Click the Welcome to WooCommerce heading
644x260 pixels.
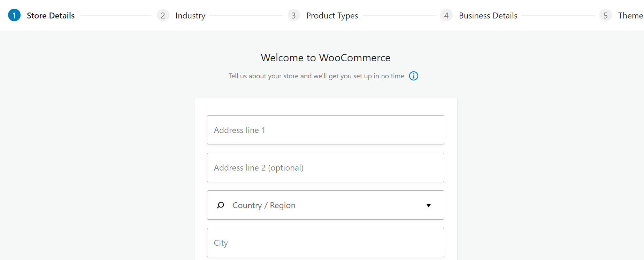(325, 58)
